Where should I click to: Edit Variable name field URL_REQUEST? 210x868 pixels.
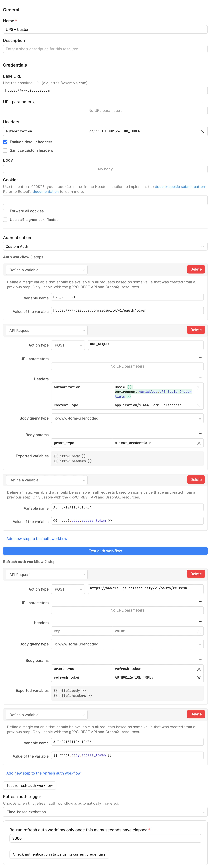(127, 297)
